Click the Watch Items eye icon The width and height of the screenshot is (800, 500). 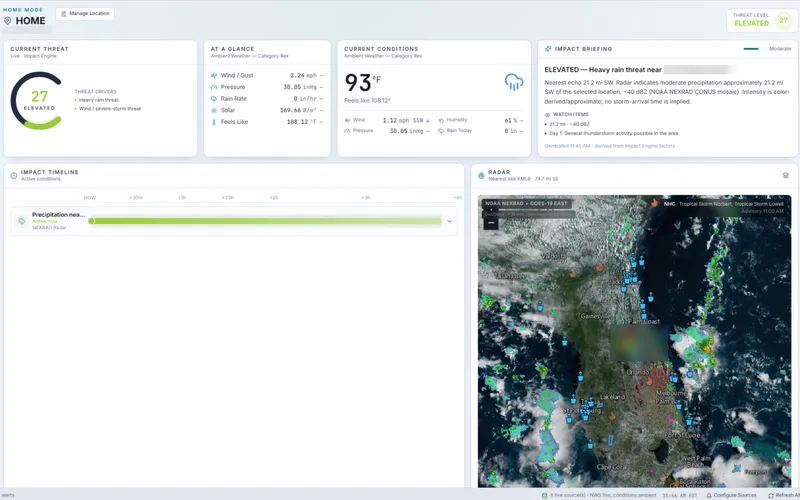547,115
